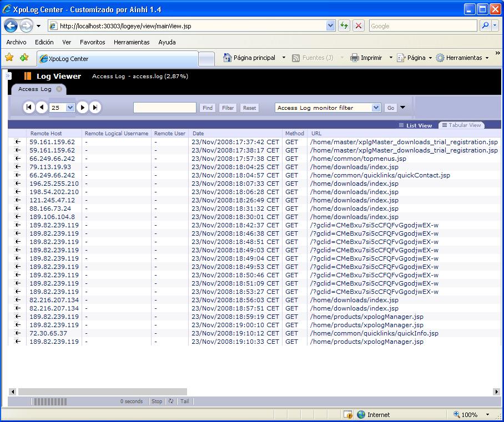Screen dimensions: 504x422
Task: Click row arrow icon for 66.249.66.242 at 17:57:38
Action: (x=17, y=159)
